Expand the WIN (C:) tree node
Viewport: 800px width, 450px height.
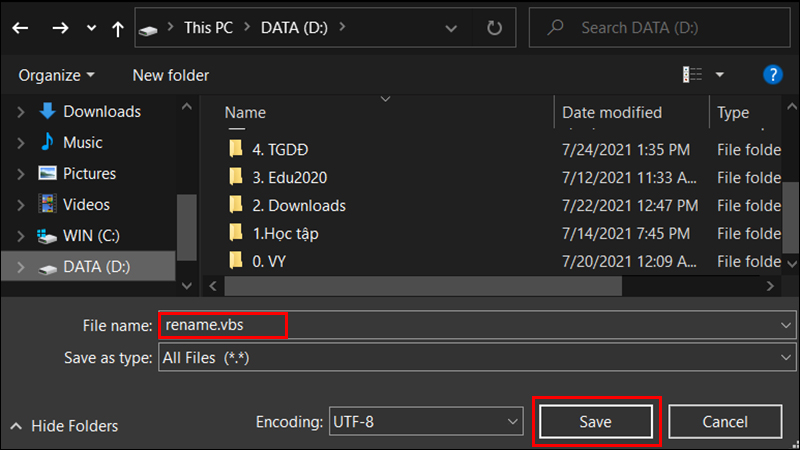20,236
